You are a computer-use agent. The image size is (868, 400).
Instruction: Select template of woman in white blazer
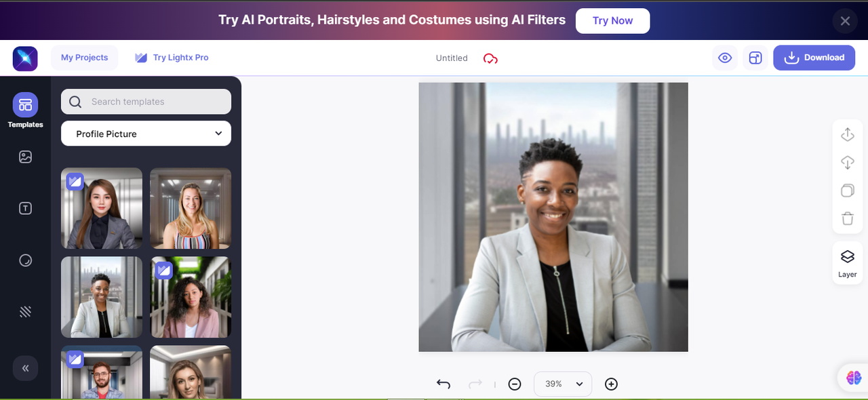pyautogui.click(x=102, y=297)
